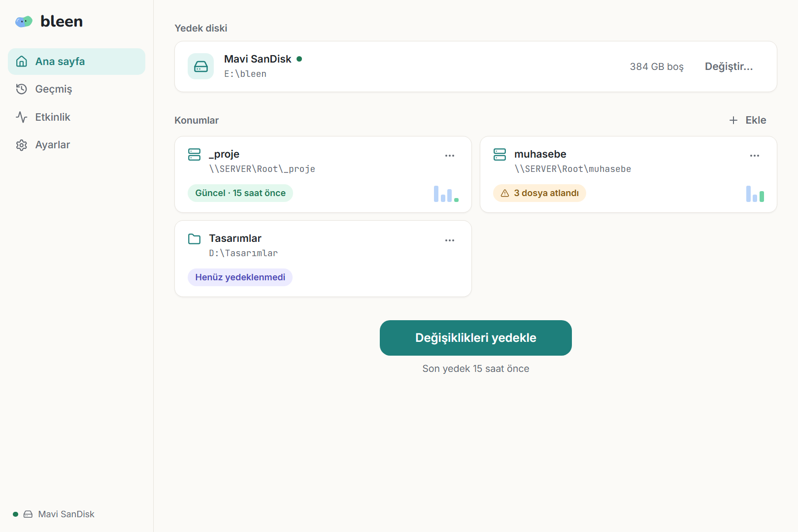Go to the Etkinlik activity page
798x532 pixels.
tap(76, 117)
